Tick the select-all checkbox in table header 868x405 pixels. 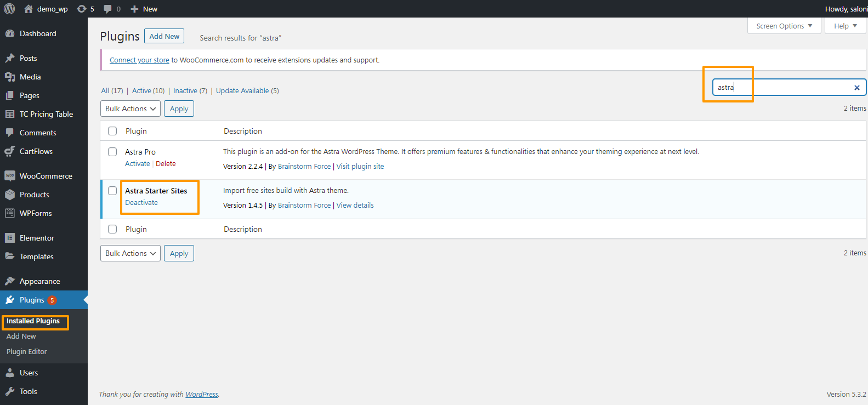click(x=112, y=131)
